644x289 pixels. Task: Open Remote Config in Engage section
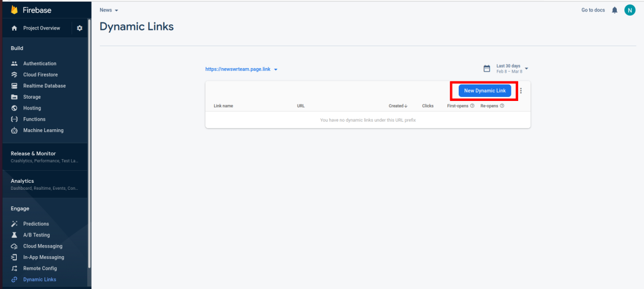(x=40, y=268)
